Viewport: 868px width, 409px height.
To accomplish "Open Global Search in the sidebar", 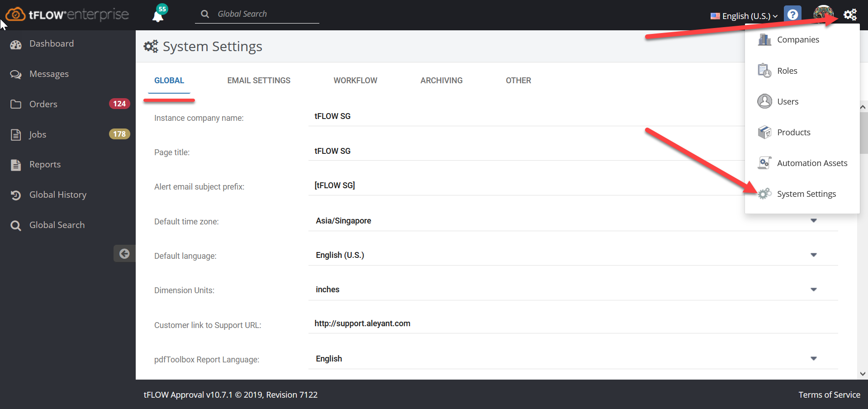I will [57, 225].
